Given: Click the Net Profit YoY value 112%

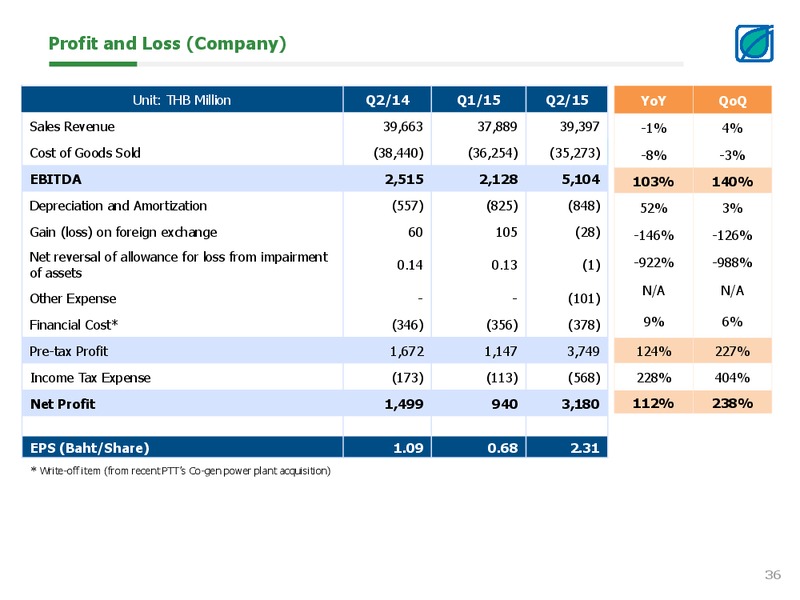Looking at the screenshot, I should pyautogui.click(x=653, y=404).
